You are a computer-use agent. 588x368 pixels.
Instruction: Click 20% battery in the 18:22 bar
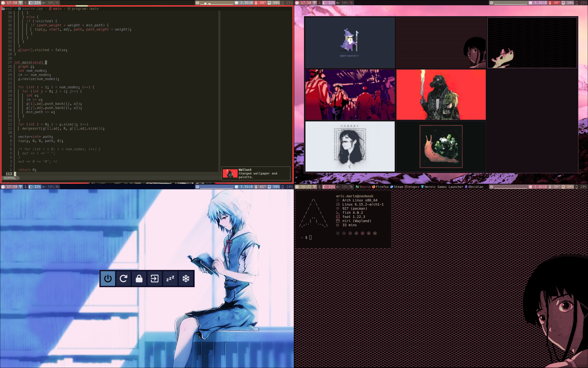coord(581,187)
